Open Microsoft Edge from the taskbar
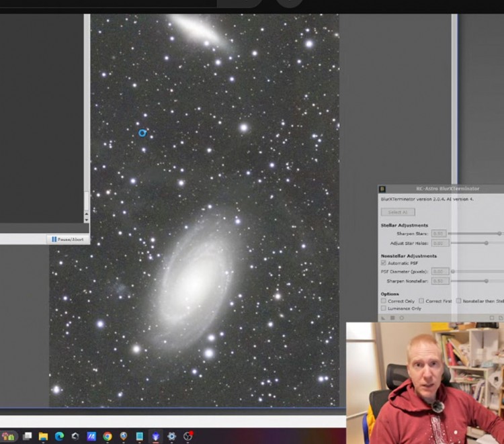504x444 pixels. pos(59,437)
